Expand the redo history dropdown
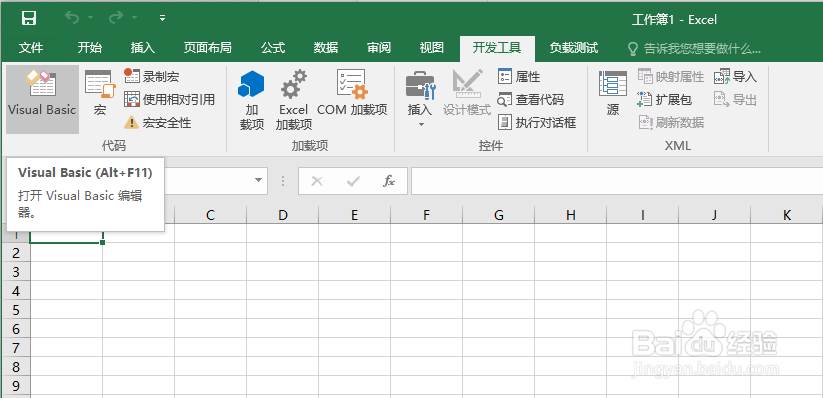The height and width of the screenshot is (398, 823). [134, 18]
